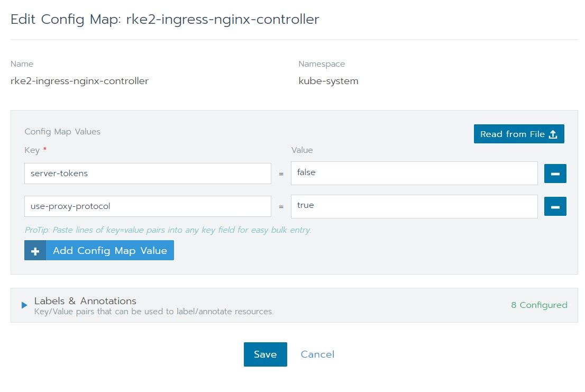Click the Key/Value pairs description text
This screenshot has width=585, height=392.
pos(154,312)
